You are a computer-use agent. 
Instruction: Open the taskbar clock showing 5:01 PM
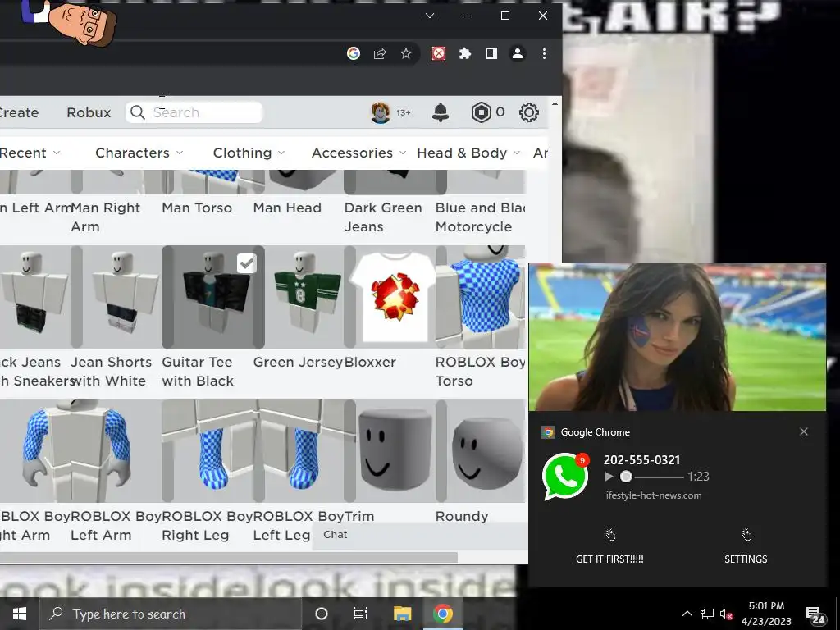point(767,614)
